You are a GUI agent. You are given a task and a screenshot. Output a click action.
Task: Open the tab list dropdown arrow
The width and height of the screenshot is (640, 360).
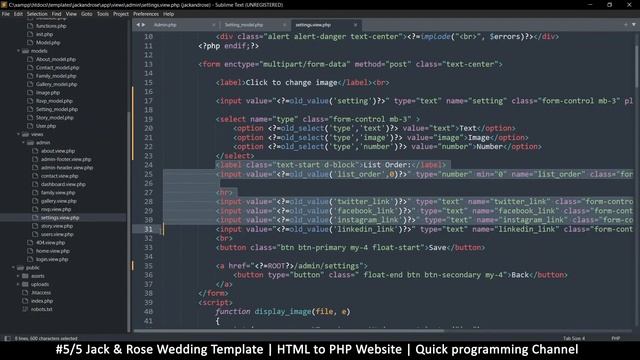click(634, 25)
